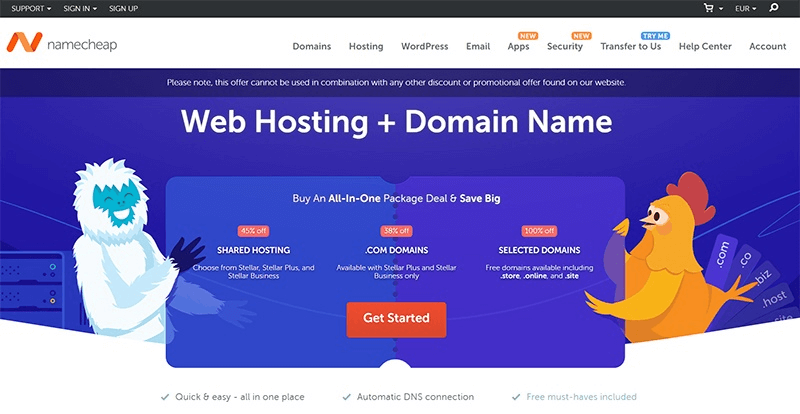This screenshot has height=414, width=800.
Task: Click SELECTED DOMAINS heading
Action: pyautogui.click(x=539, y=250)
